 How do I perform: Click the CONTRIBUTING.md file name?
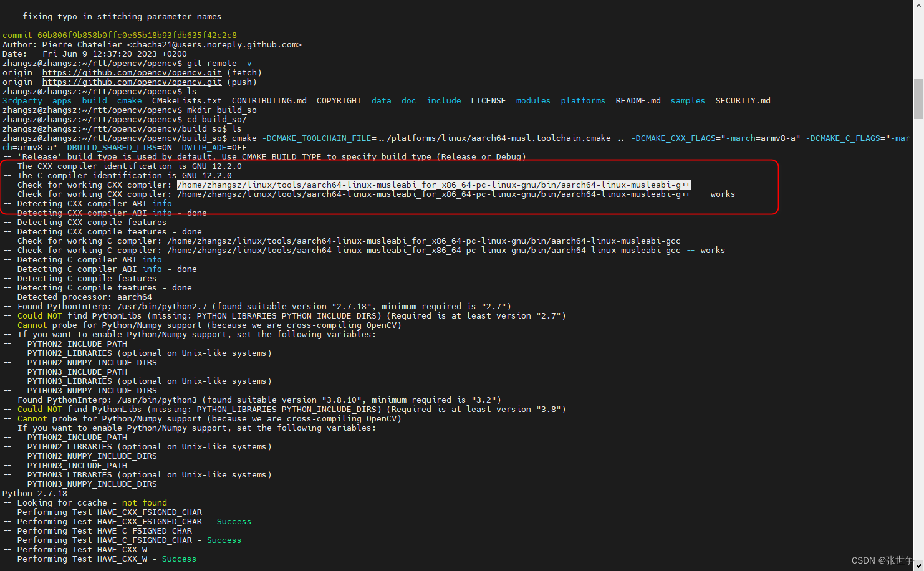[269, 100]
